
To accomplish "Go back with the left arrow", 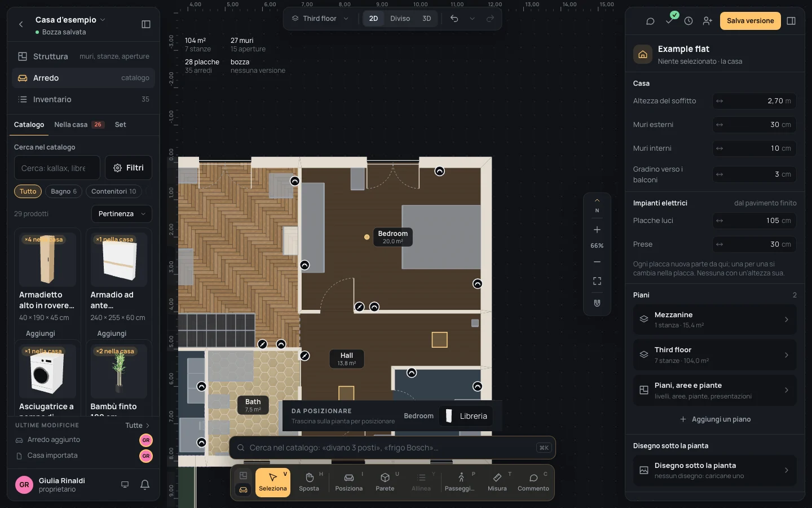I will [21, 24].
